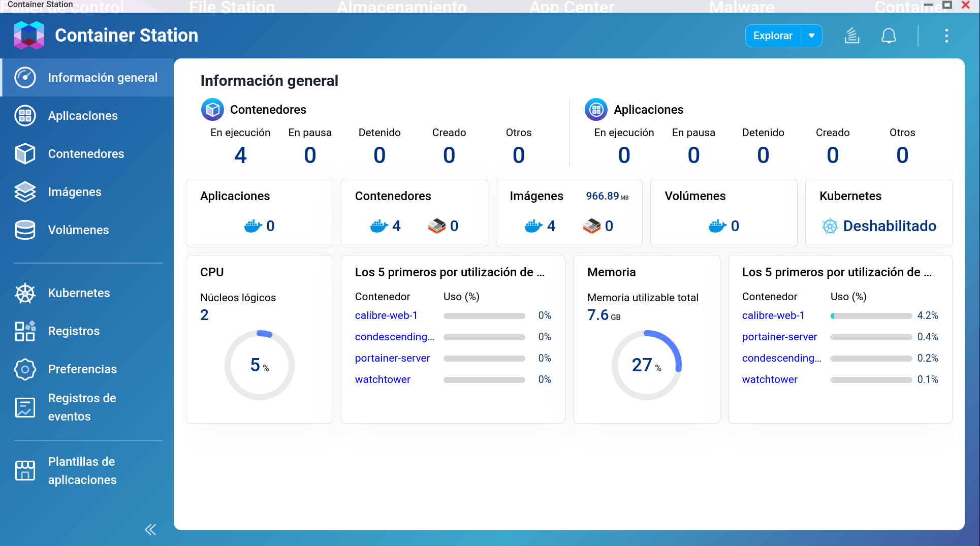The width and height of the screenshot is (980, 546).
Task: Collapse the sidebar with double chevron
Action: pos(150,530)
